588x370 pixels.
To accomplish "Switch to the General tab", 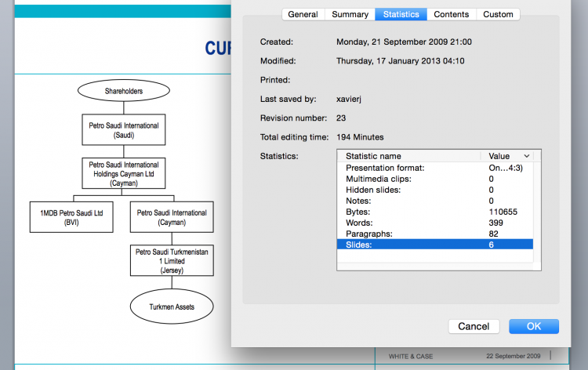I will coord(303,14).
